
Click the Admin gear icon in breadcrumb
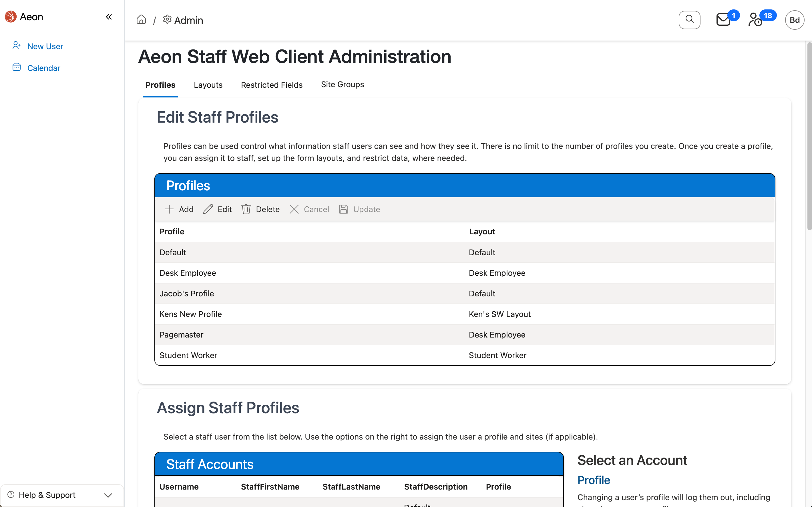(x=167, y=19)
